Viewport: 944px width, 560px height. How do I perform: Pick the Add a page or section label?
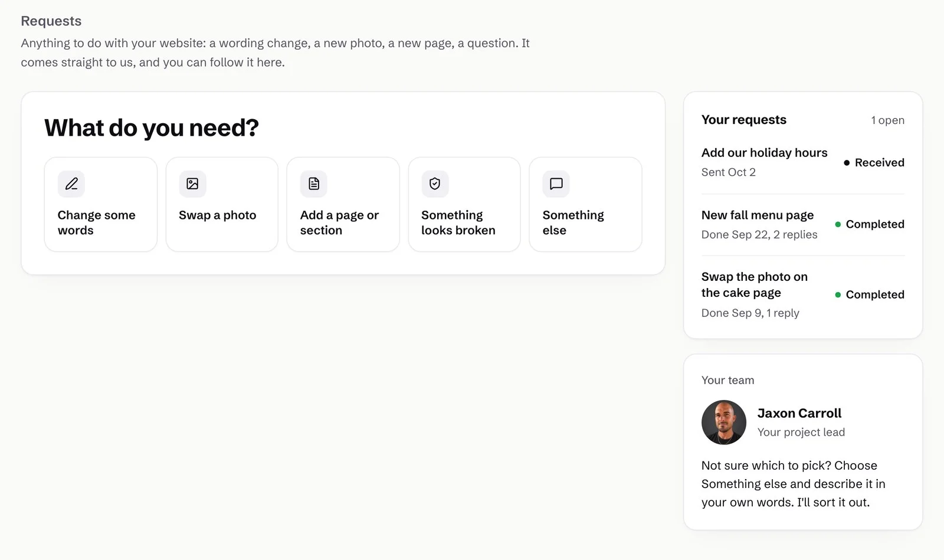339,222
